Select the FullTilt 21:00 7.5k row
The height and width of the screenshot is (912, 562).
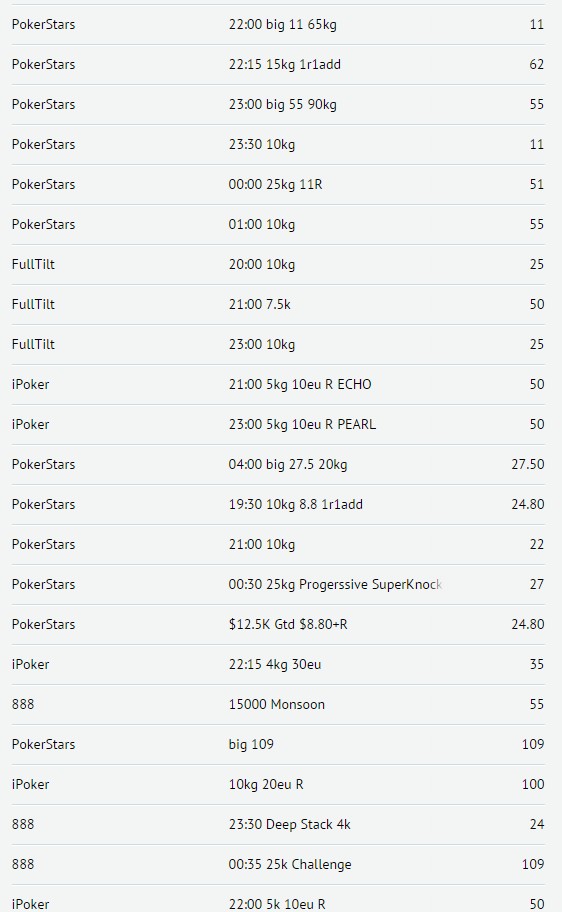click(278, 304)
